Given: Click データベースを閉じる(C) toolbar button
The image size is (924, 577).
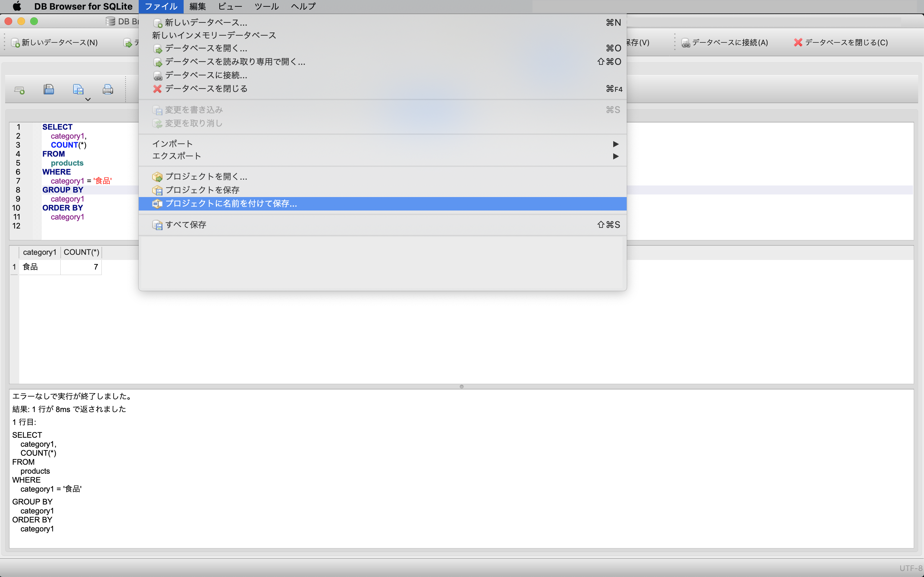Looking at the screenshot, I should pos(841,43).
